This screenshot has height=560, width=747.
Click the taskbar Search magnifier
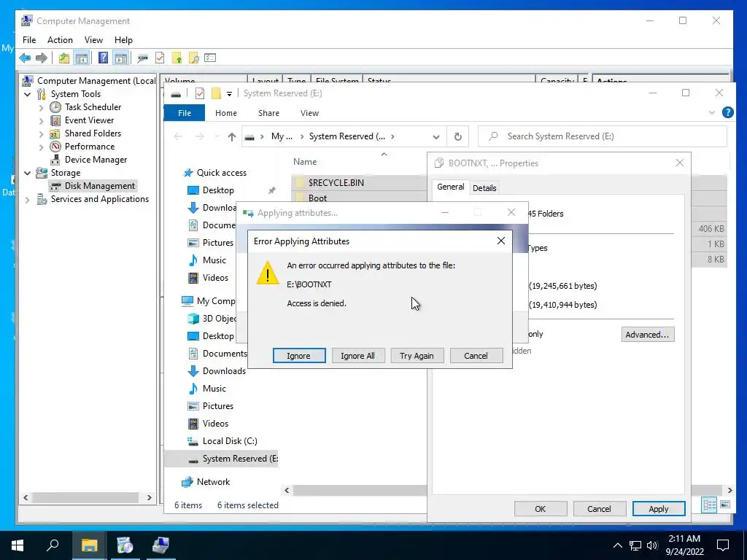53,545
